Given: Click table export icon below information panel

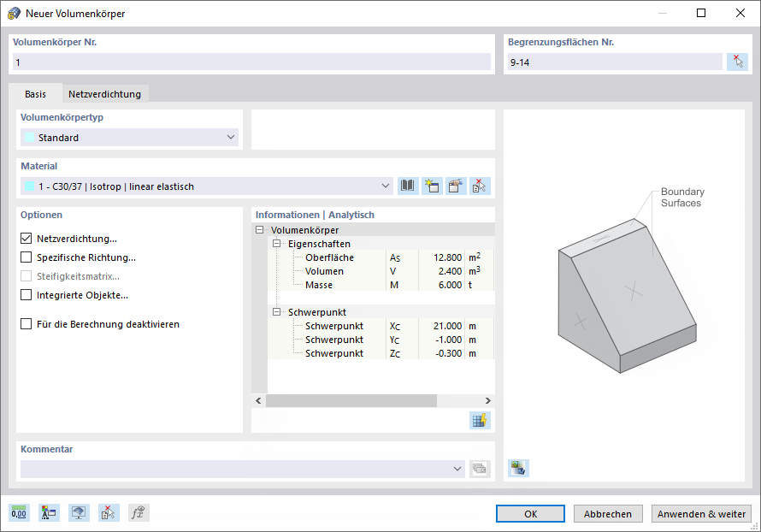Looking at the screenshot, I should (480, 420).
